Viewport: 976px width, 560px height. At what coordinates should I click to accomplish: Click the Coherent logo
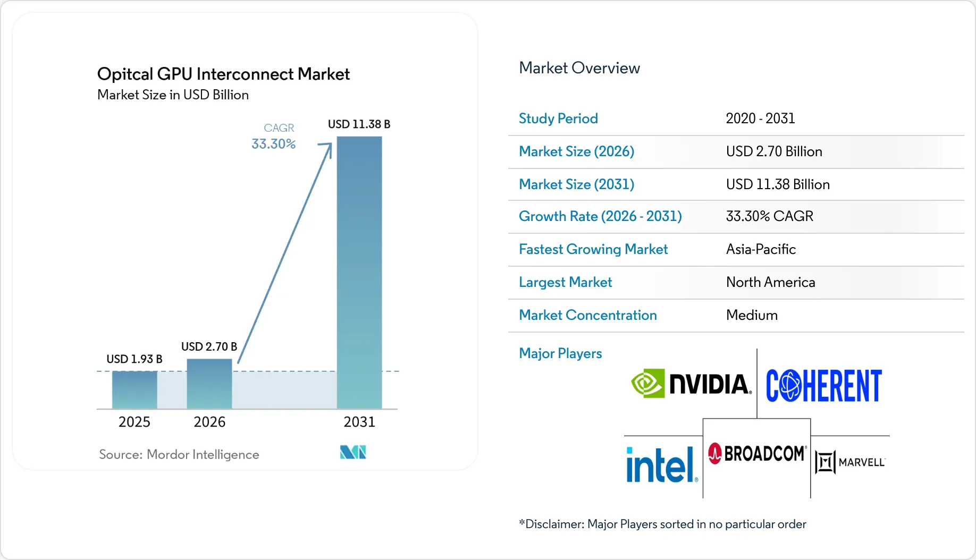coord(823,385)
